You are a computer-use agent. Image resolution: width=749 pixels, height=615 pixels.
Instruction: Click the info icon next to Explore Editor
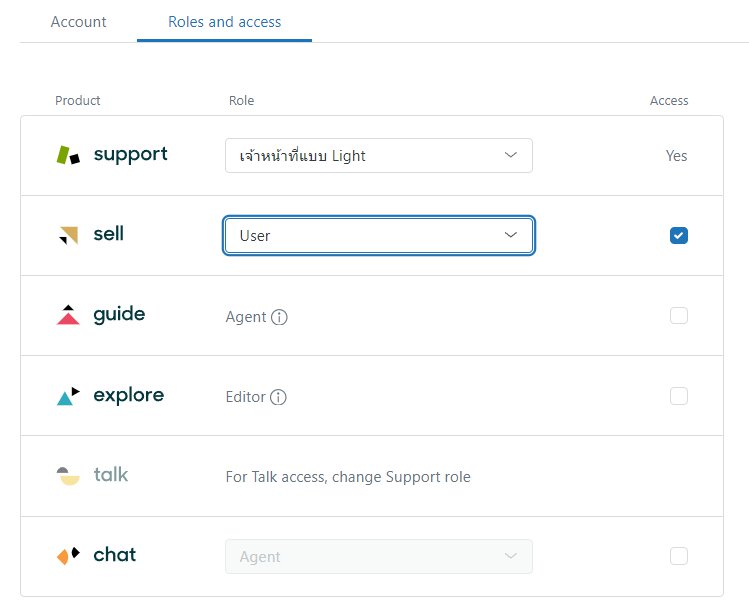(x=278, y=397)
